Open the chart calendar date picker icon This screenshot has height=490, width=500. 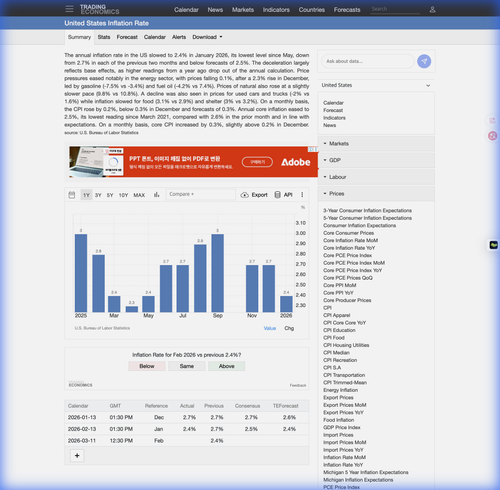(x=72, y=195)
